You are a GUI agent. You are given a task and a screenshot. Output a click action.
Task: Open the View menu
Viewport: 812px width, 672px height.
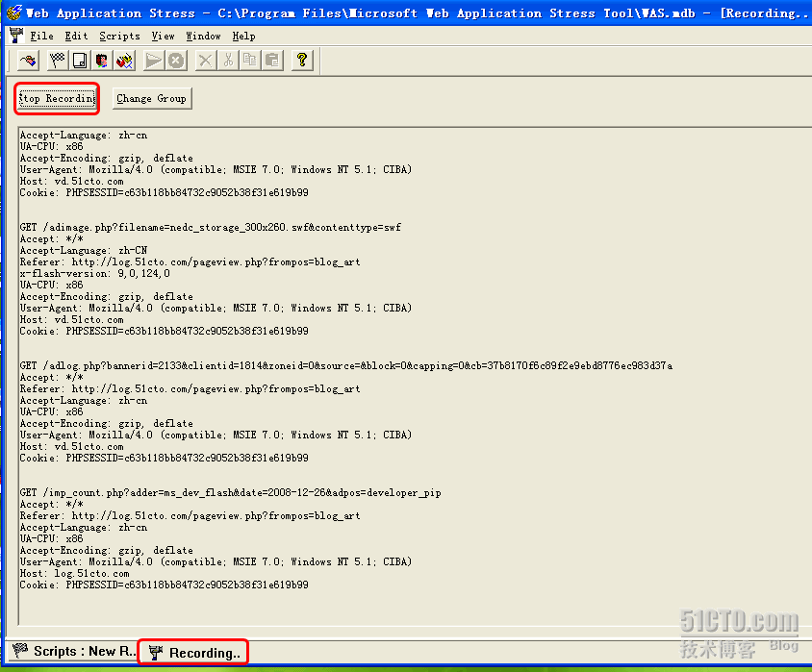164,37
